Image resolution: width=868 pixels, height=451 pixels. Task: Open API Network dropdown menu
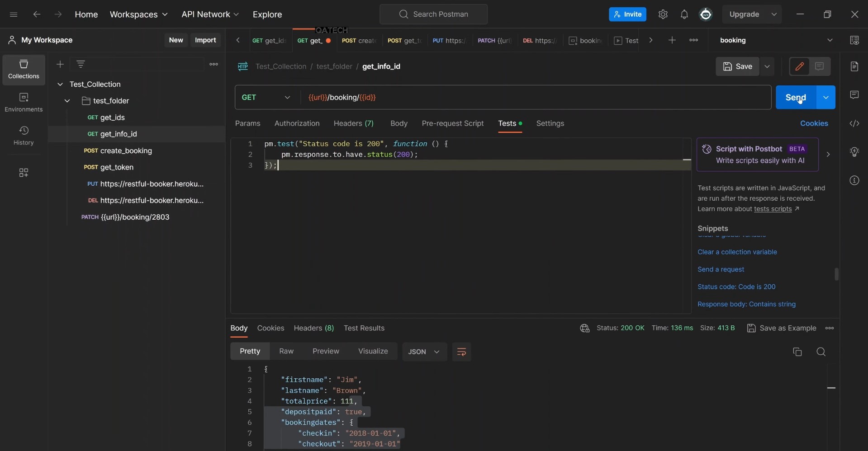[210, 14]
